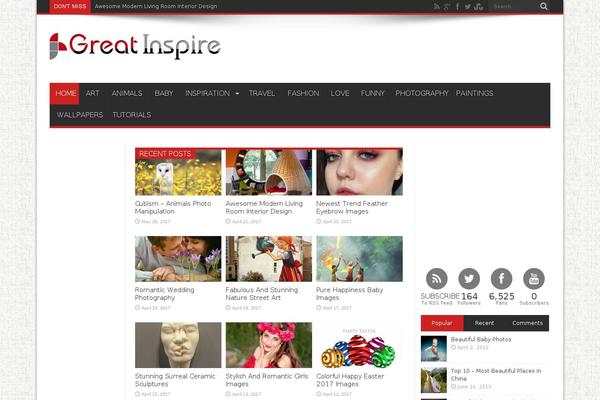
Task: Click the Beautiful Baby Photos sidebar thumbnail
Action: click(434, 349)
